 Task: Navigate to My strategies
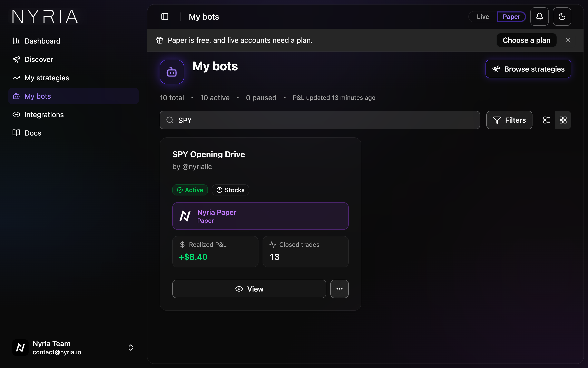click(73, 78)
